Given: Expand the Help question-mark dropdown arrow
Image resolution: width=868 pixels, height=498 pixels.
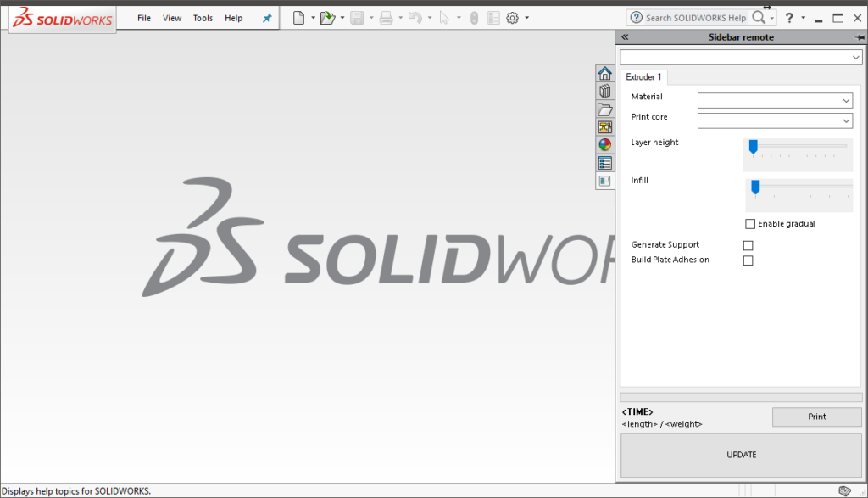Looking at the screenshot, I should 804,19.
